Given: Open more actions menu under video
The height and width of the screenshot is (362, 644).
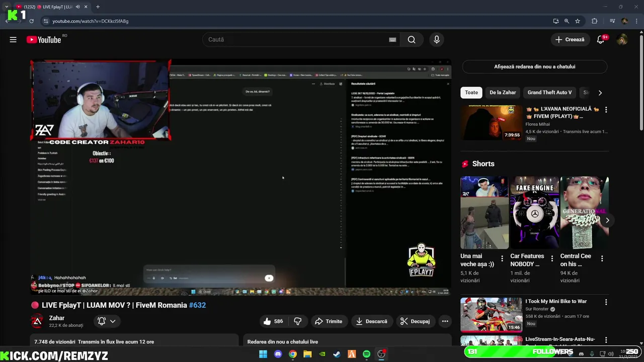Looking at the screenshot, I should (445, 321).
